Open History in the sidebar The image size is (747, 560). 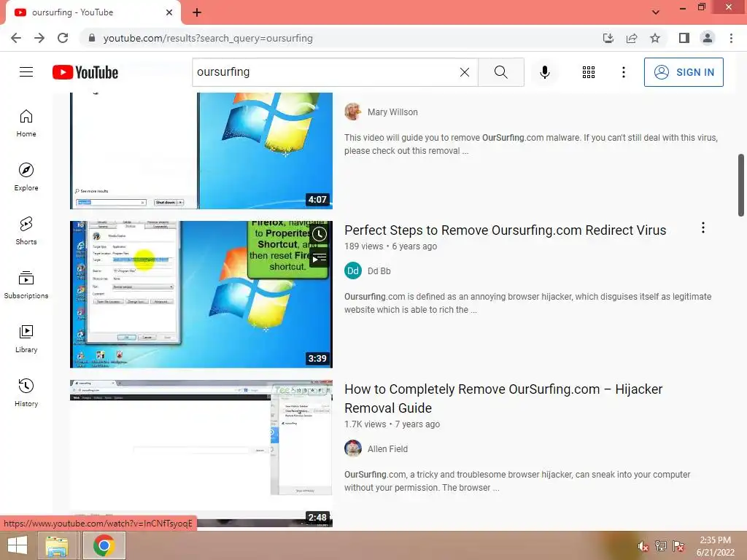26,392
